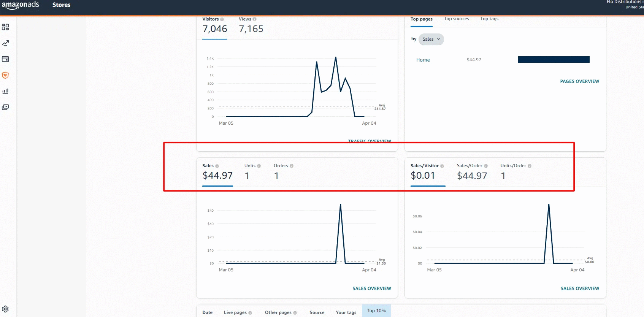The width and height of the screenshot is (644, 317).
Task: Click info icon next to Visitors
Action: click(222, 19)
